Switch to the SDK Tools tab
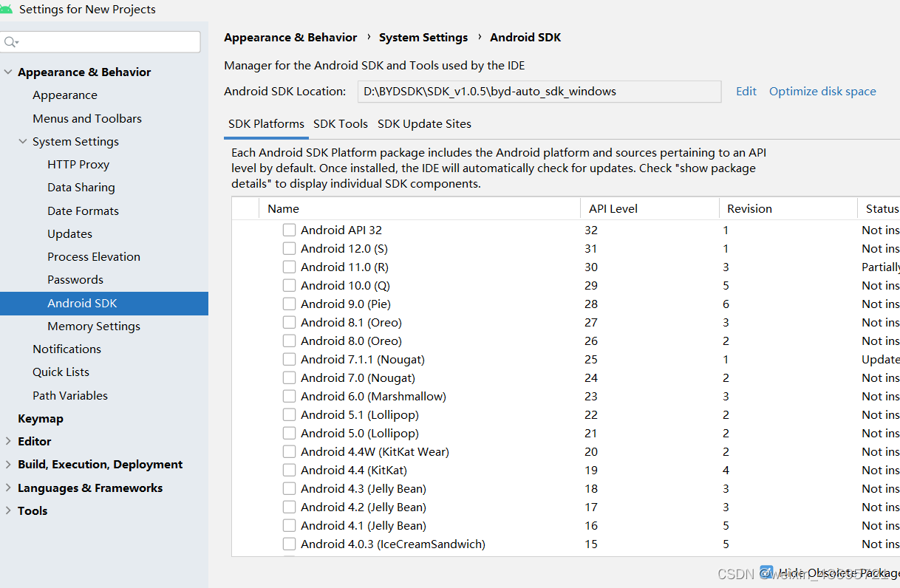Image resolution: width=900 pixels, height=588 pixels. click(x=340, y=123)
